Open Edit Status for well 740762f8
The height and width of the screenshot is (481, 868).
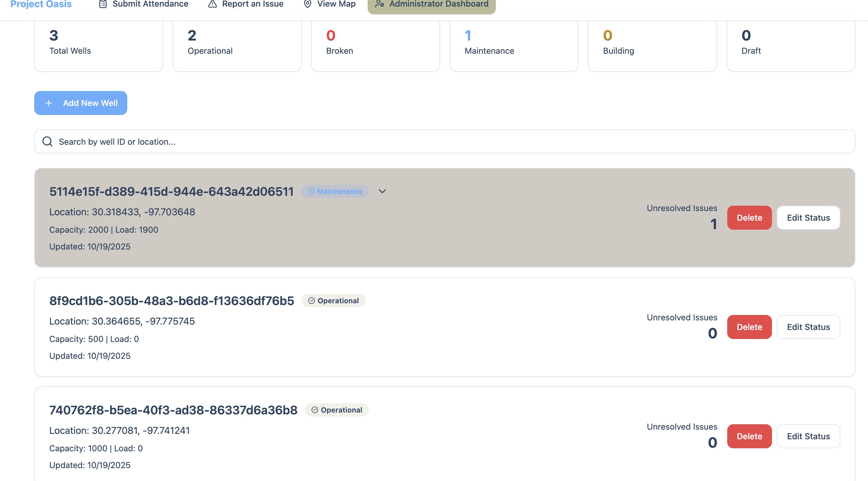tap(808, 436)
